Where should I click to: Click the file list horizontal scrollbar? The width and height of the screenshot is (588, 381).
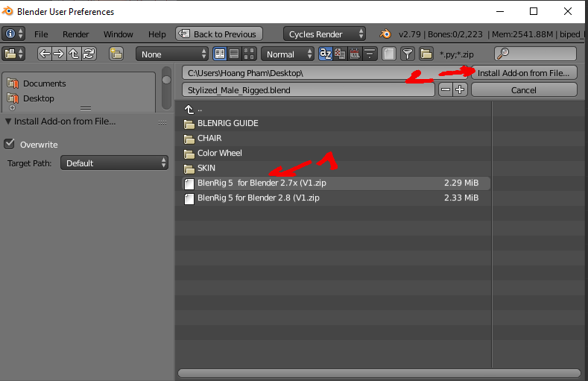tap(379, 373)
